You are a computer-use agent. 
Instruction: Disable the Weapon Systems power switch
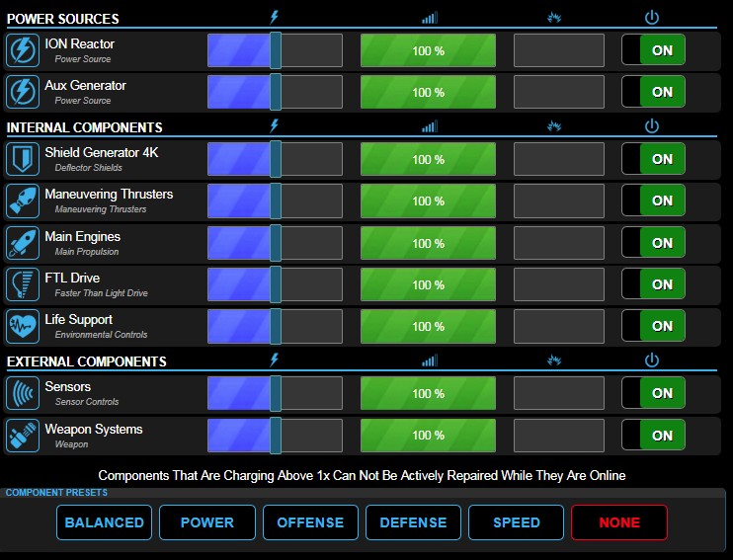click(653, 435)
